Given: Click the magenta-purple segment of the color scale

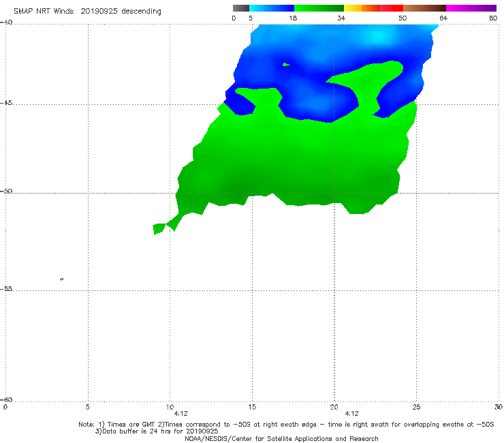Looking at the screenshot, I should coord(471,8).
